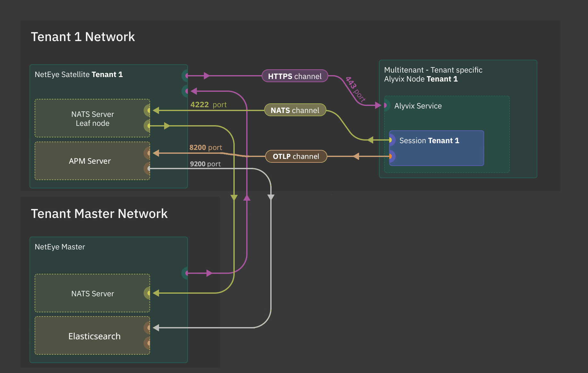Select the NATS channel pill label
This screenshot has width=588, height=373.
[x=295, y=110]
